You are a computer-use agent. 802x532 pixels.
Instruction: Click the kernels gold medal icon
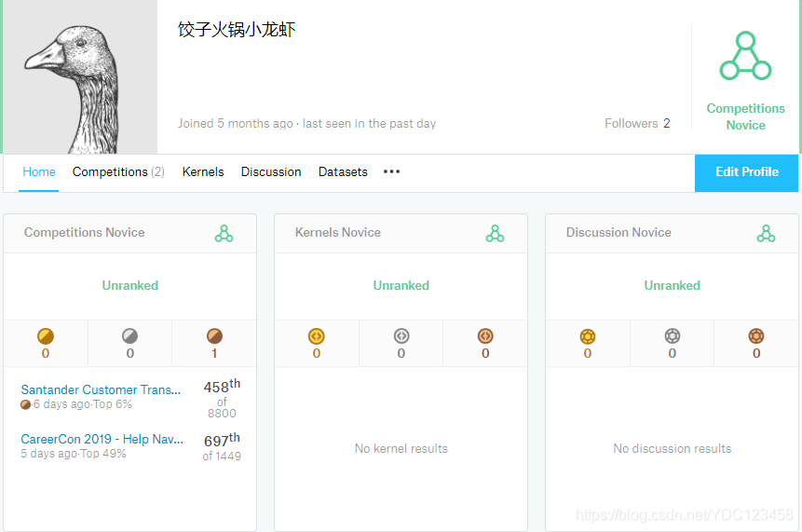317,336
